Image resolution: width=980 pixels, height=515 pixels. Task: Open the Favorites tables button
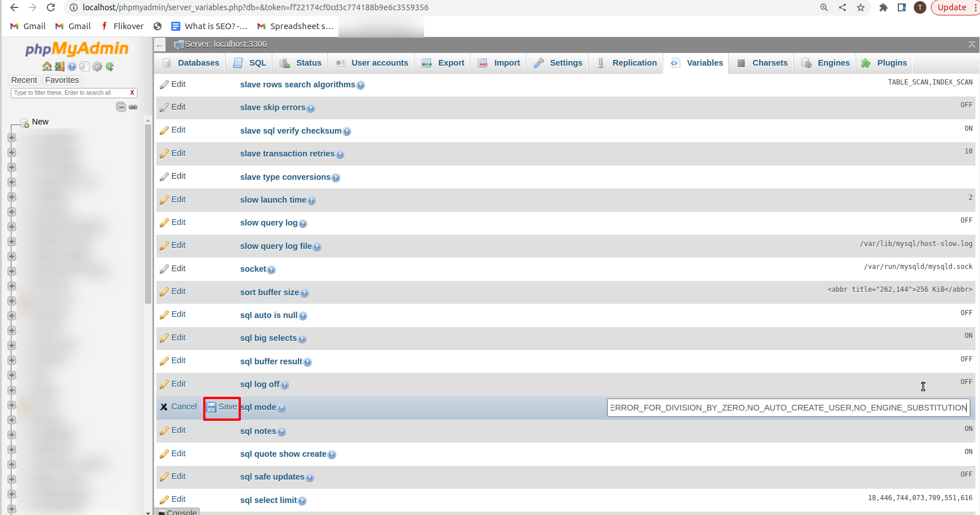coord(62,80)
